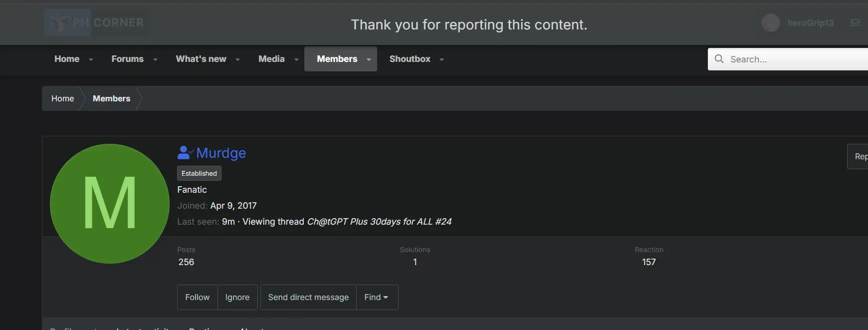The width and height of the screenshot is (868, 330).
Task: Expand the Forums dropdown arrow
Action: pos(155,59)
